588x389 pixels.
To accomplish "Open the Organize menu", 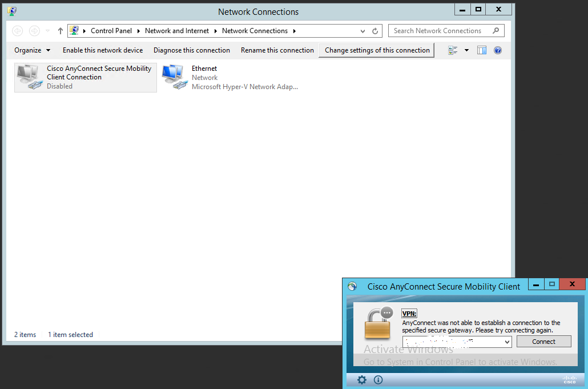I will pos(32,50).
